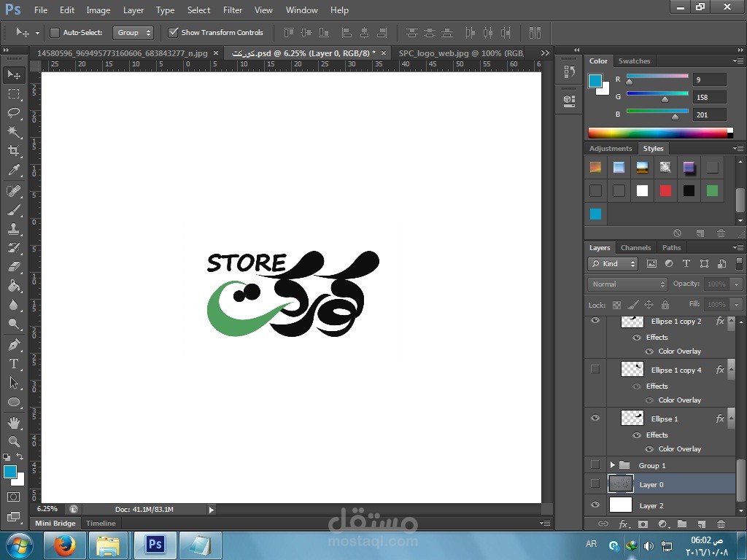This screenshot has height=560, width=747.
Task: Switch to the Swatches tab
Action: click(634, 61)
